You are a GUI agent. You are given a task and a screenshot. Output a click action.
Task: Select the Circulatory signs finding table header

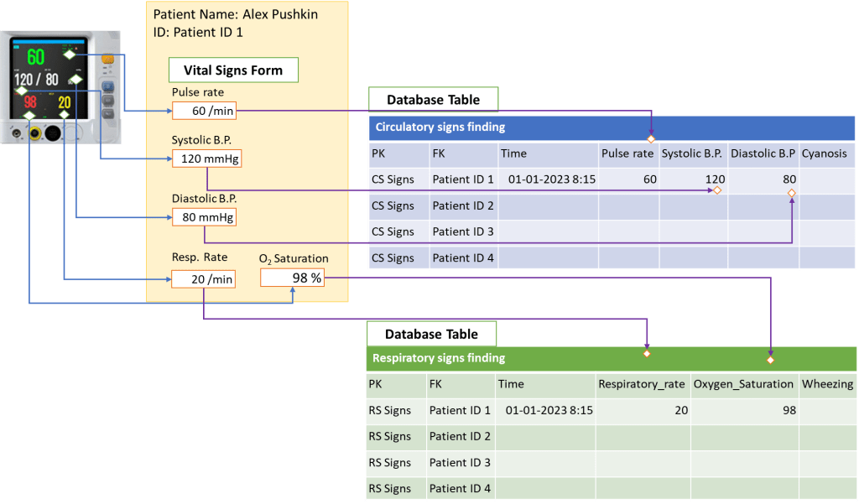pos(612,127)
